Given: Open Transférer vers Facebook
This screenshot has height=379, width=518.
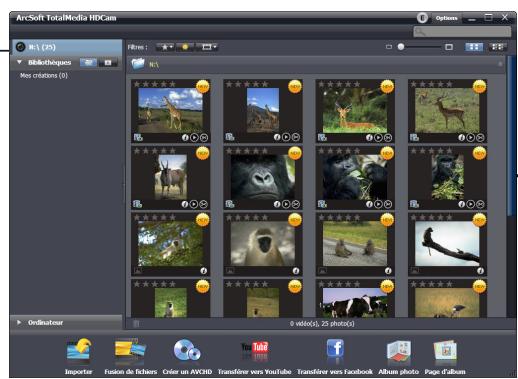Looking at the screenshot, I should click(335, 349).
